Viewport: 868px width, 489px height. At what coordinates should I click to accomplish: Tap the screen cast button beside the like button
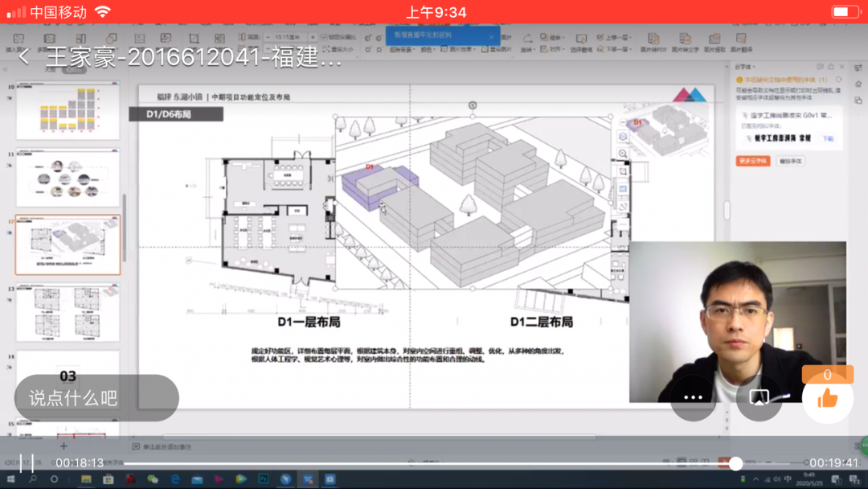[759, 397]
